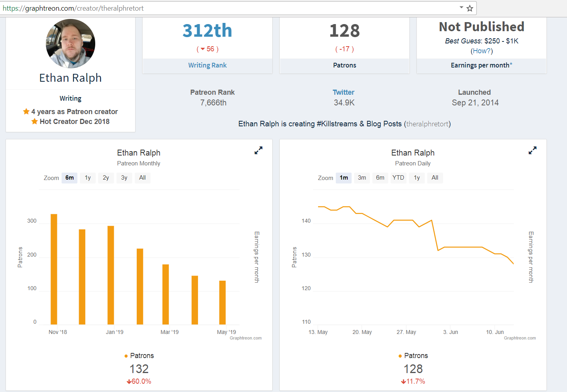Screen dimensions: 567x392
Task: Select All zoom on Daily chart
Action: 435,178
